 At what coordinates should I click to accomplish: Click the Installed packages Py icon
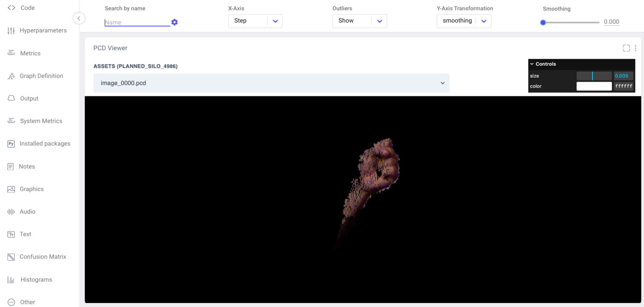[x=11, y=144]
